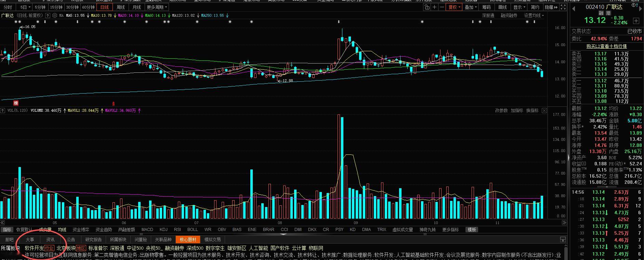The image size is (644, 260).
Task: Click 换指标 switch indicator link
Action: 532,110
